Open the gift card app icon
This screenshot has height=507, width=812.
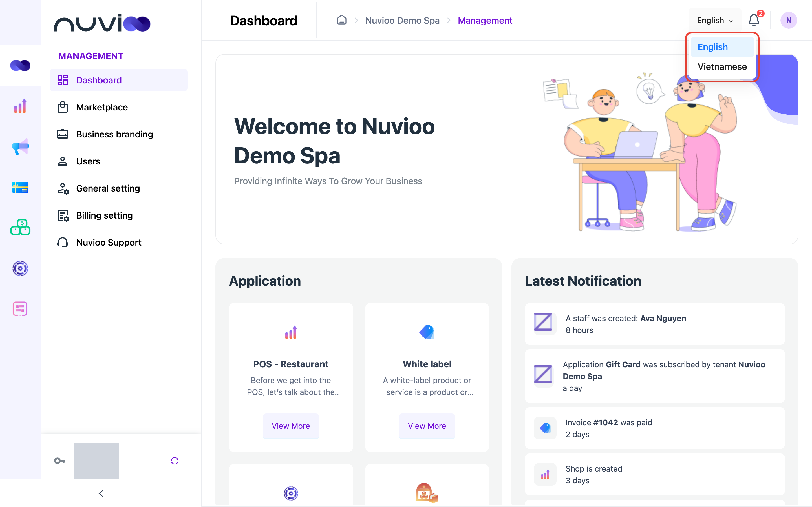point(20,187)
